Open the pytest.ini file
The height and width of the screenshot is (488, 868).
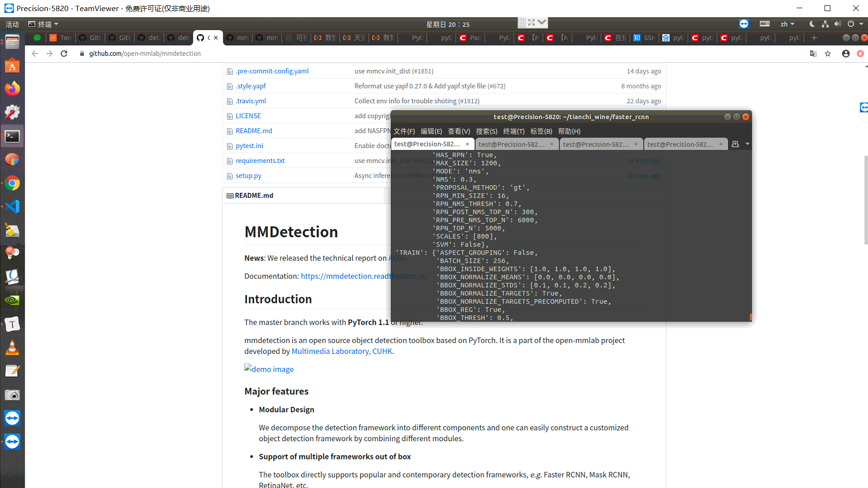pyautogui.click(x=249, y=146)
